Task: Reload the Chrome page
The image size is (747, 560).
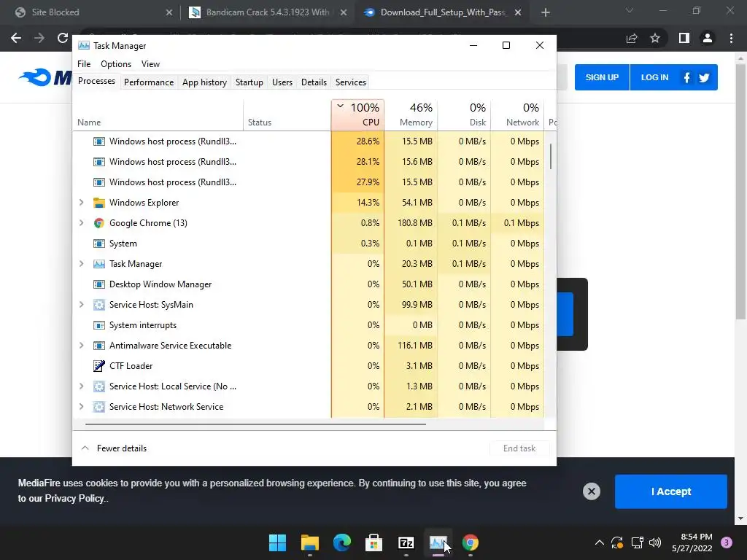Action: click(63, 38)
